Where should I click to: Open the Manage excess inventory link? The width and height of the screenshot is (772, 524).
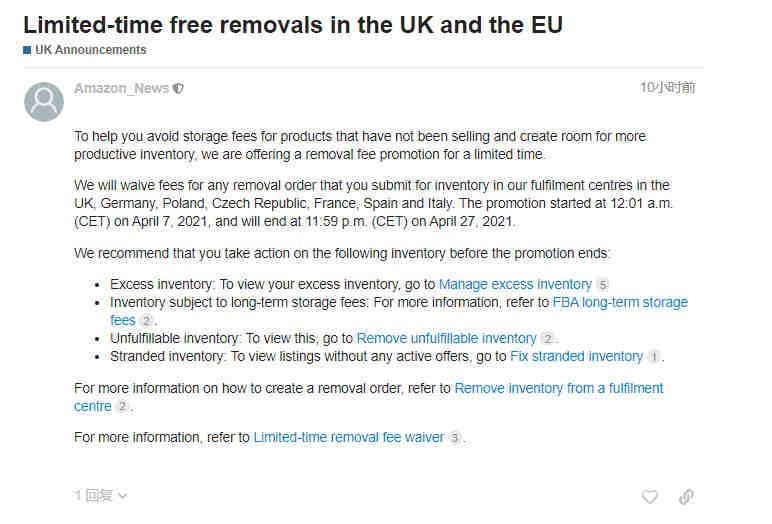(515, 284)
